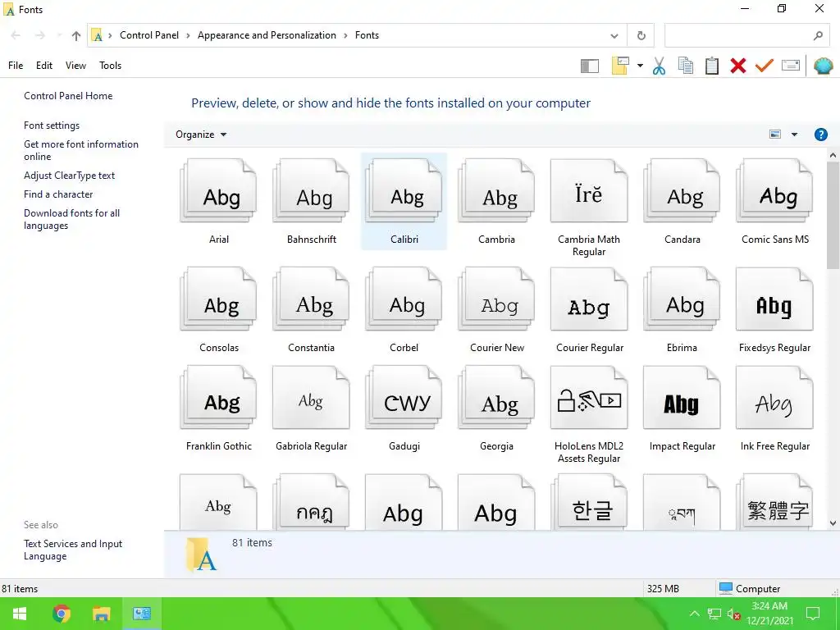Select the Courier Regular font
Screen dimensions: 840x630
point(589,309)
